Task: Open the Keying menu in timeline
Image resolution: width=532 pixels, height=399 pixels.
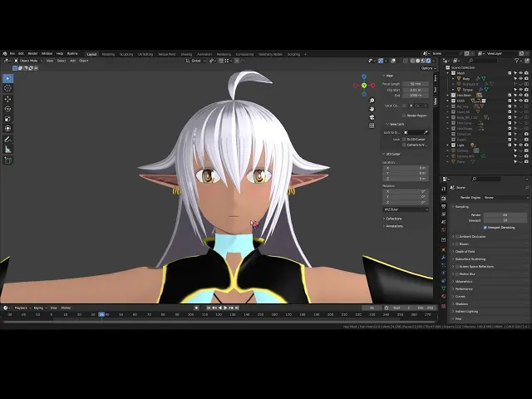Action: click(40, 308)
